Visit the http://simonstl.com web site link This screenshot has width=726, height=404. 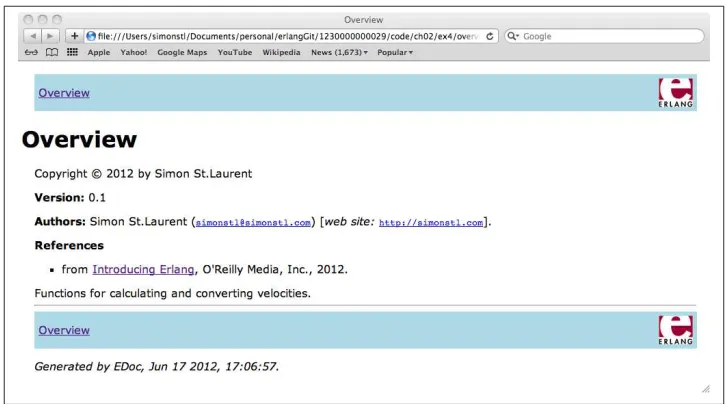point(431,223)
